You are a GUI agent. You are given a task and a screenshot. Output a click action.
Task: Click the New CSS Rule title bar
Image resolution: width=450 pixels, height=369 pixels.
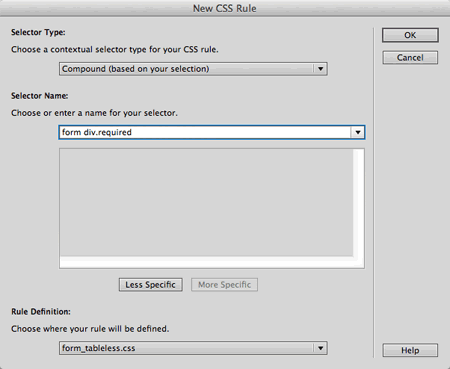coord(225,8)
